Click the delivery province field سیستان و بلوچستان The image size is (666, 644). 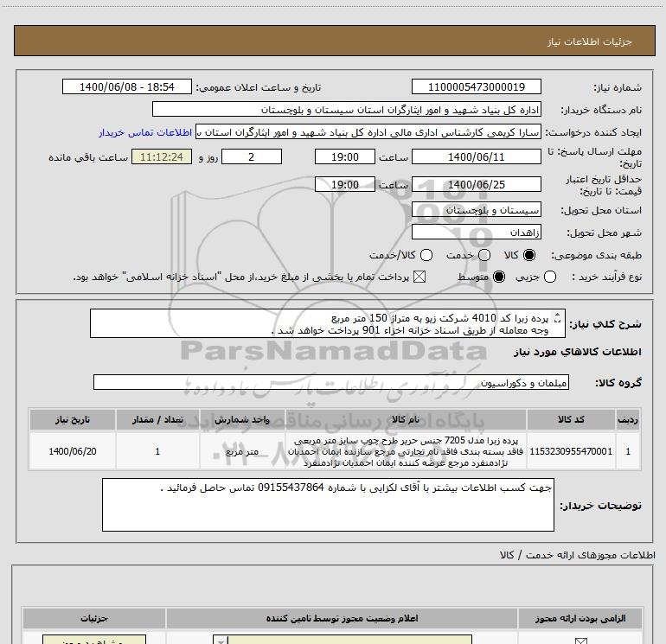point(476,210)
